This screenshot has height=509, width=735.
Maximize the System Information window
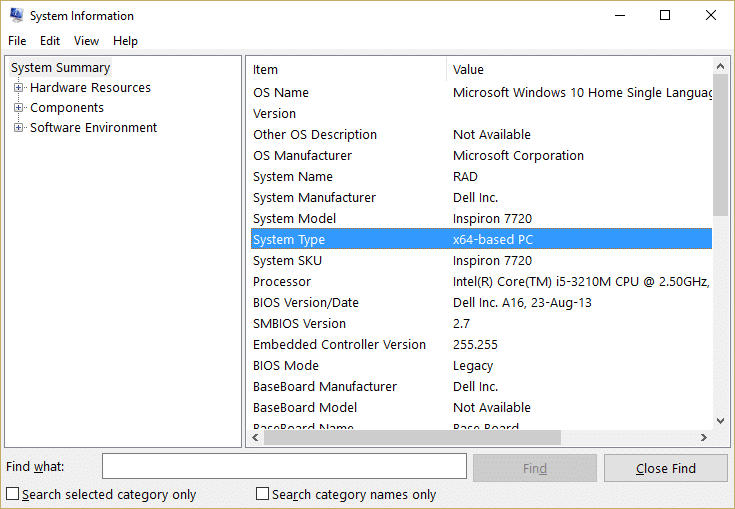pos(665,15)
